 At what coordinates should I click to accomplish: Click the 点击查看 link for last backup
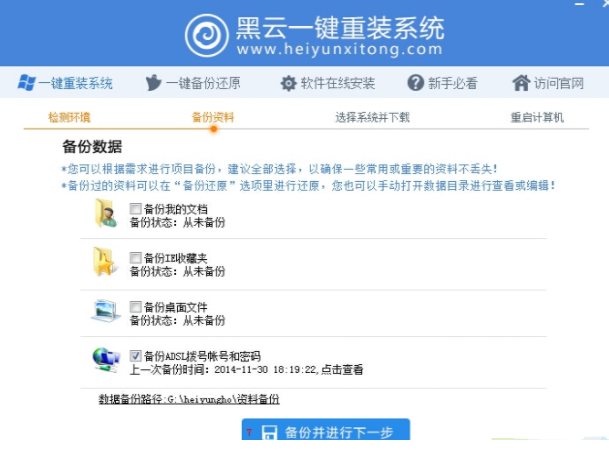pyautogui.click(x=342, y=369)
